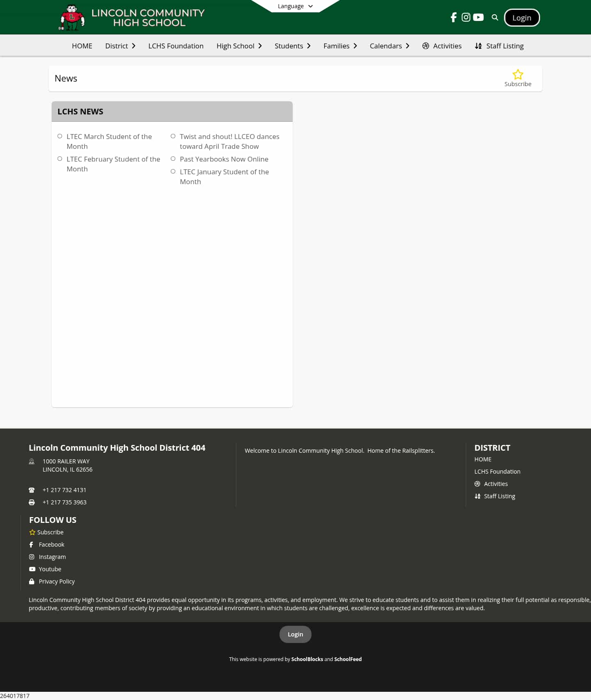This screenshot has width=591, height=700.
Task: Click the Families menu label
Action: [337, 46]
